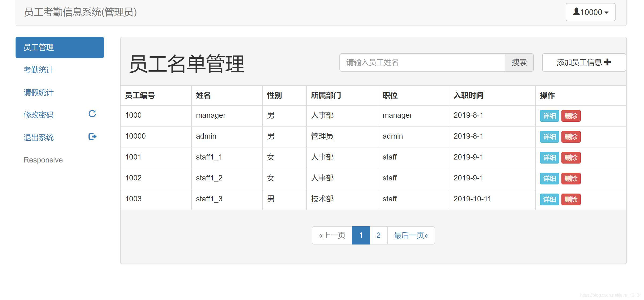This screenshot has width=644, height=300.
Task: Open 详细 details for employee 1000
Action: [549, 116]
